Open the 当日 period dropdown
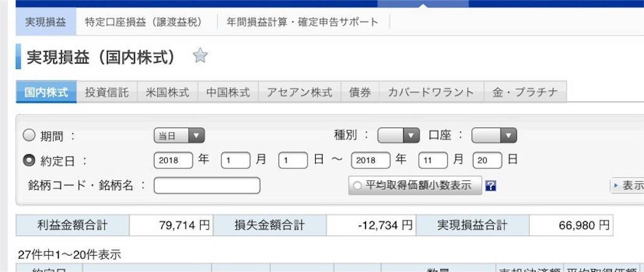Screen dimensions: 644x272 (179, 136)
